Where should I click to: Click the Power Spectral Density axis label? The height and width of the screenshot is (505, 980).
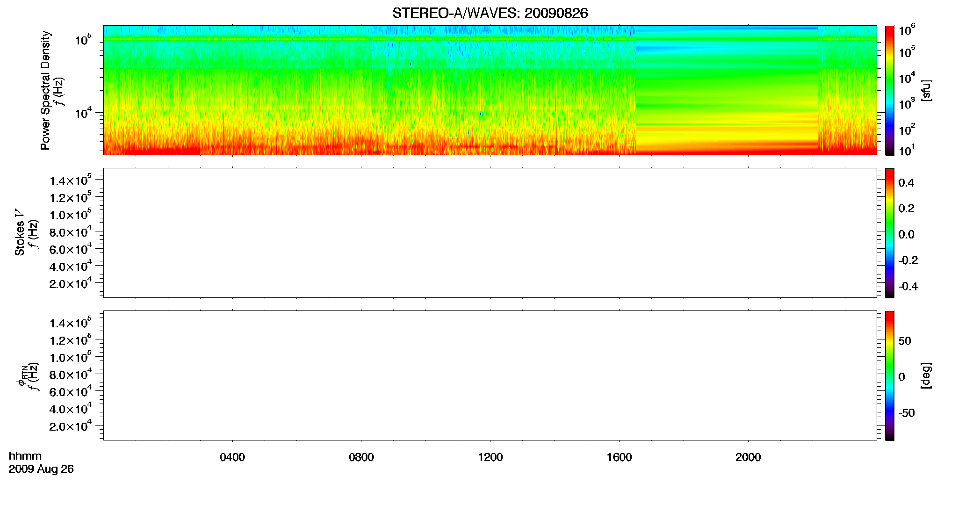coord(45,90)
